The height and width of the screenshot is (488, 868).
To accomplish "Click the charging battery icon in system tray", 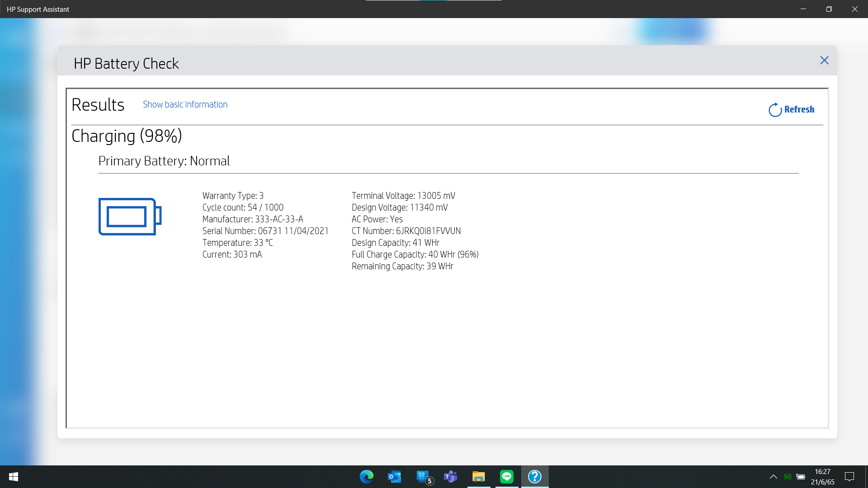I will click(802, 476).
